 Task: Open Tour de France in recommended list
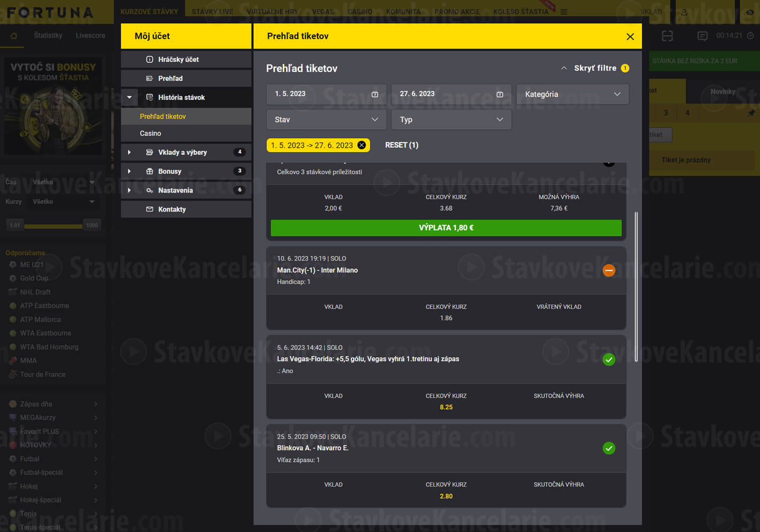[x=43, y=374]
